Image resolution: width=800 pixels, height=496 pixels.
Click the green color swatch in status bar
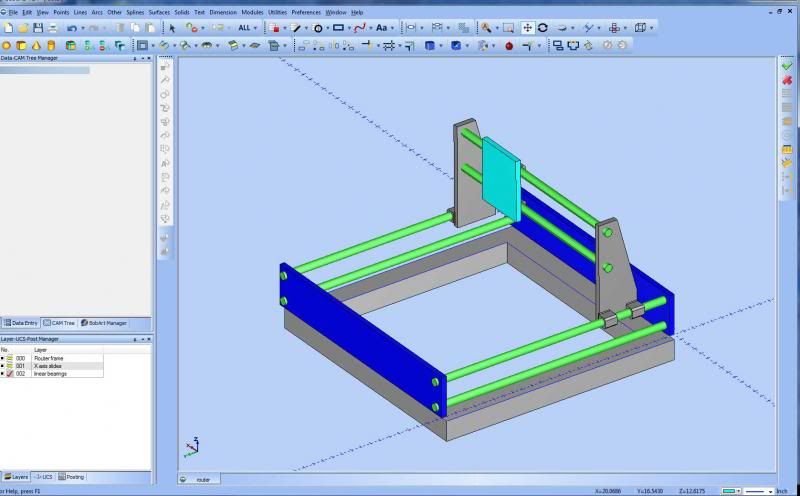[x=729, y=491]
